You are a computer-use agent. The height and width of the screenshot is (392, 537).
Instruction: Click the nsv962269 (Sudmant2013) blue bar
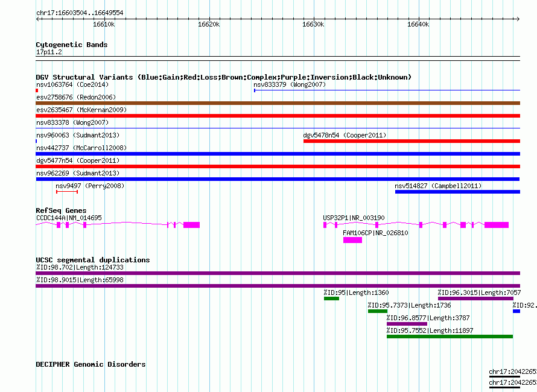tap(278, 179)
